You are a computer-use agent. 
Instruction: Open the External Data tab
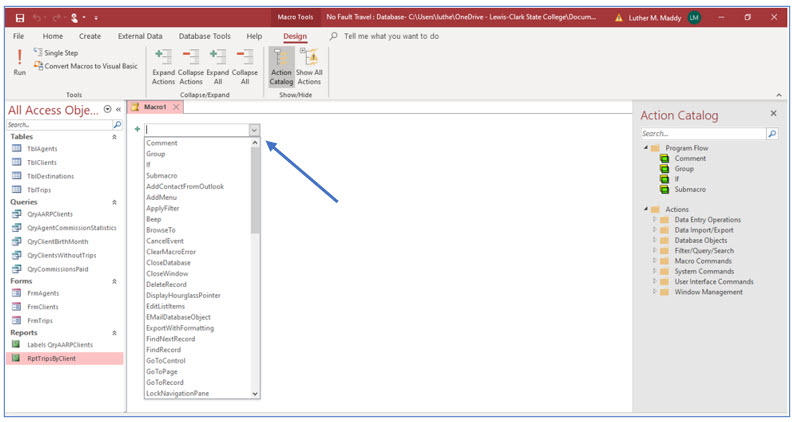tap(140, 36)
